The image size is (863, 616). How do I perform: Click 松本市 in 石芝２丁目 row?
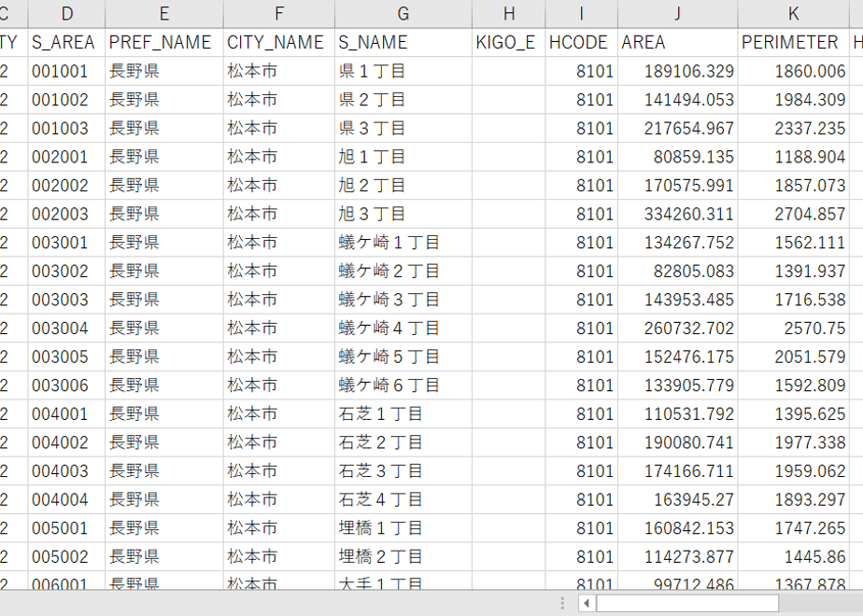tap(279, 442)
